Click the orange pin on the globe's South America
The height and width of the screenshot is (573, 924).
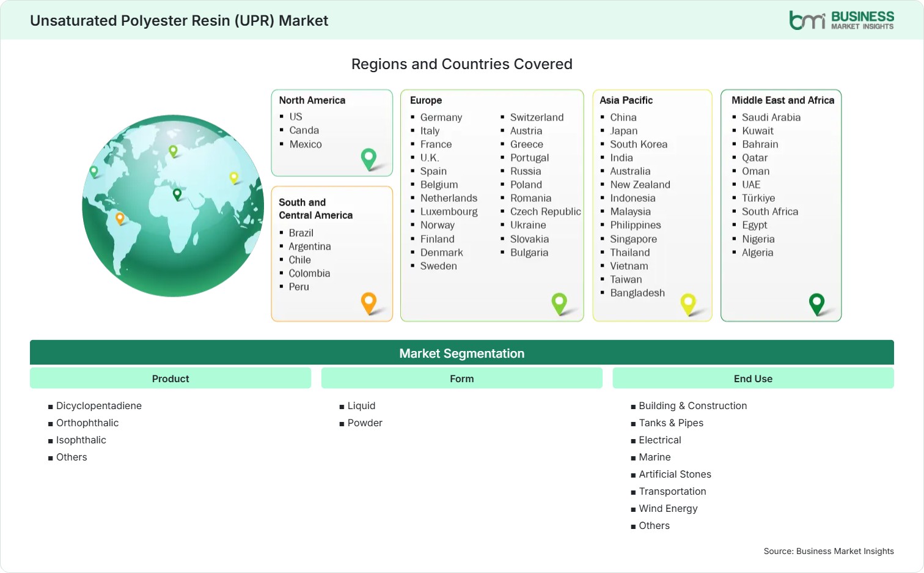(120, 218)
